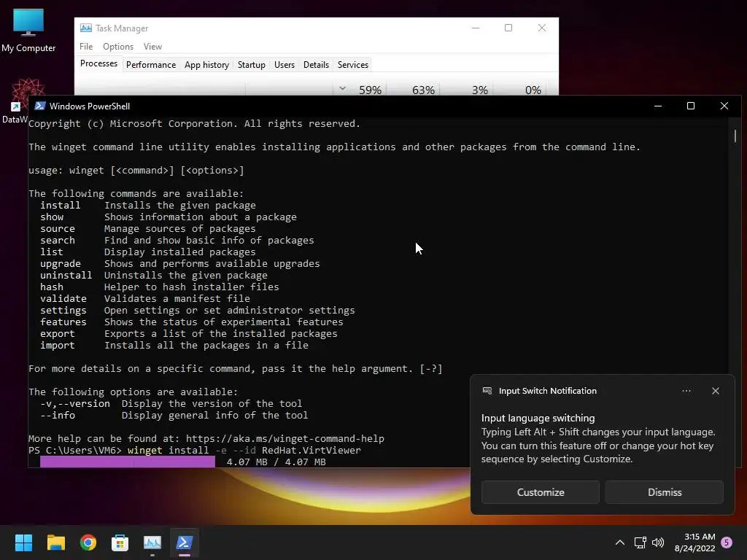Click the 'Input language switching' notification heading
This screenshot has height=560, width=747.
coord(538,418)
